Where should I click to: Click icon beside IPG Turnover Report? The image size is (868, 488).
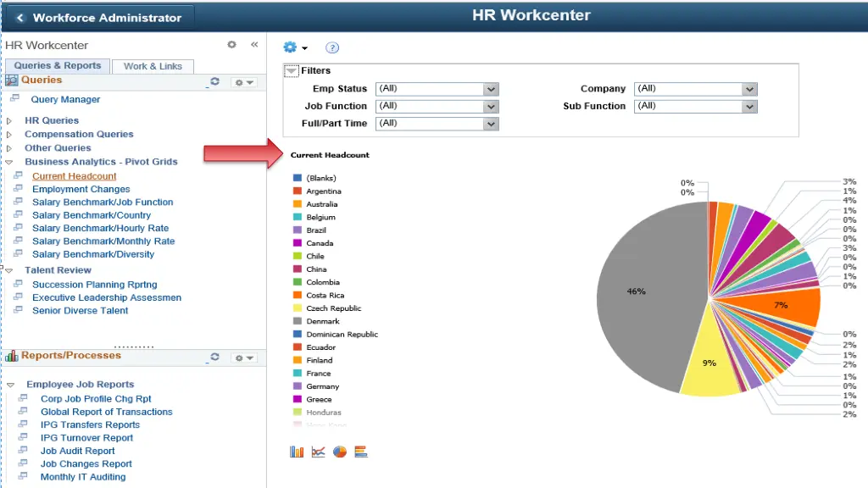click(23, 436)
